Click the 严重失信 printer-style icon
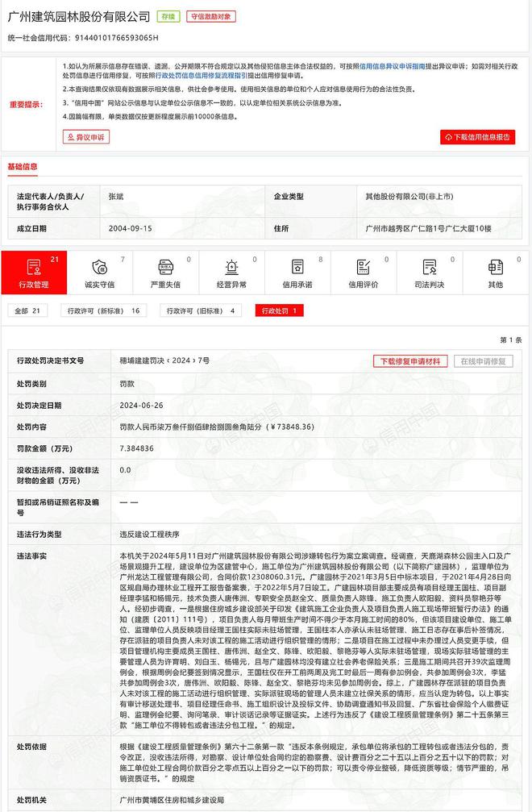The width and height of the screenshot is (532, 812). (x=165, y=267)
